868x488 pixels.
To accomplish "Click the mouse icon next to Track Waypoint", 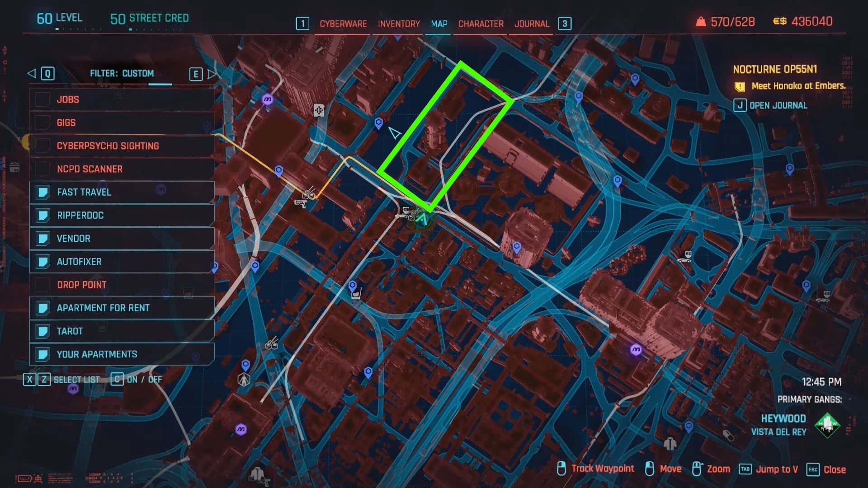I will coord(561,469).
